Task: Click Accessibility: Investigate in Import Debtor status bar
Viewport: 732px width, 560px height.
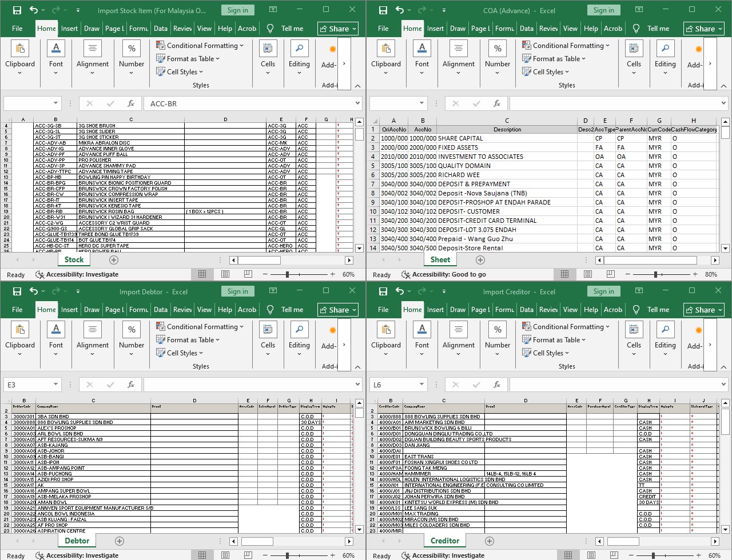Action: (x=77, y=555)
